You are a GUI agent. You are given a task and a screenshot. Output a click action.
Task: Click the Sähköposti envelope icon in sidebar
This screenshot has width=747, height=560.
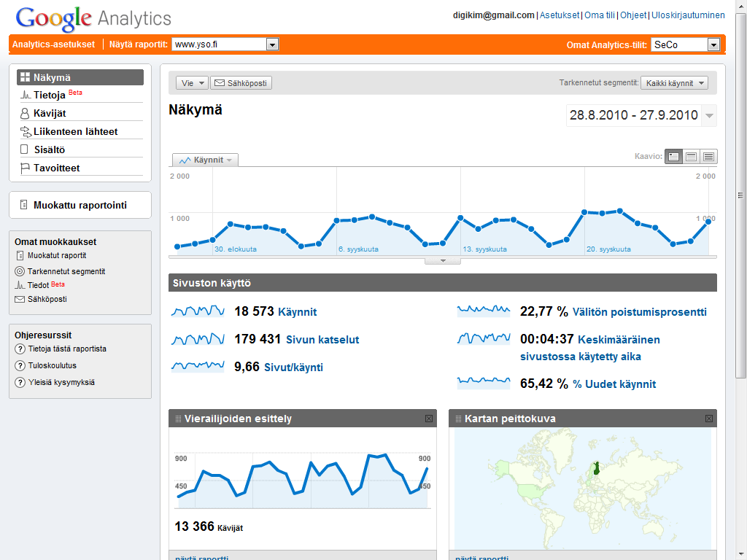click(x=20, y=299)
